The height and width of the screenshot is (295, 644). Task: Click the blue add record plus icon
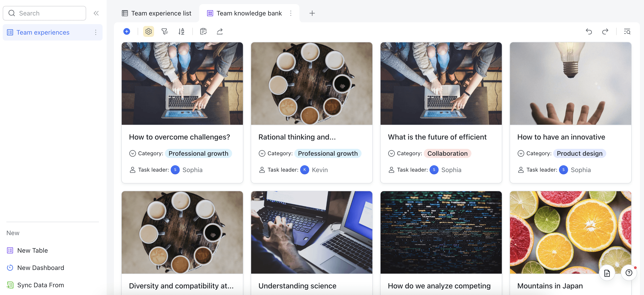click(127, 31)
